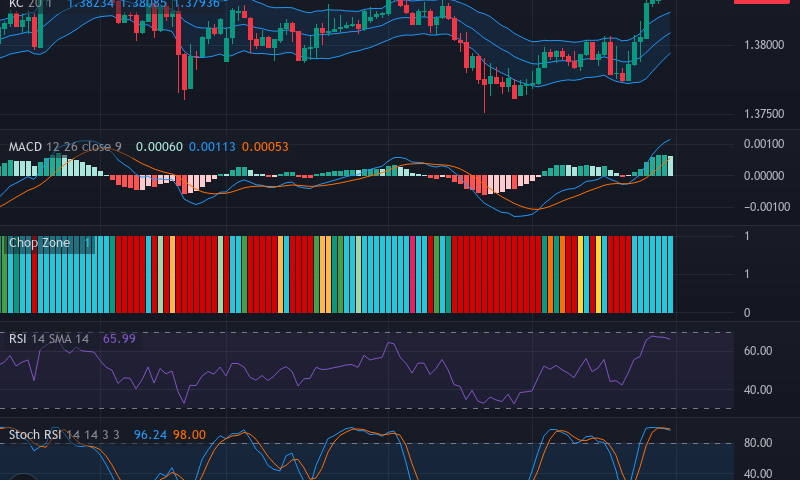The width and height of the screenshot is (800, 480).
Task: Click the MACD histogram value 0.00060
Action: pyautogui.click(x=159, y=147)
